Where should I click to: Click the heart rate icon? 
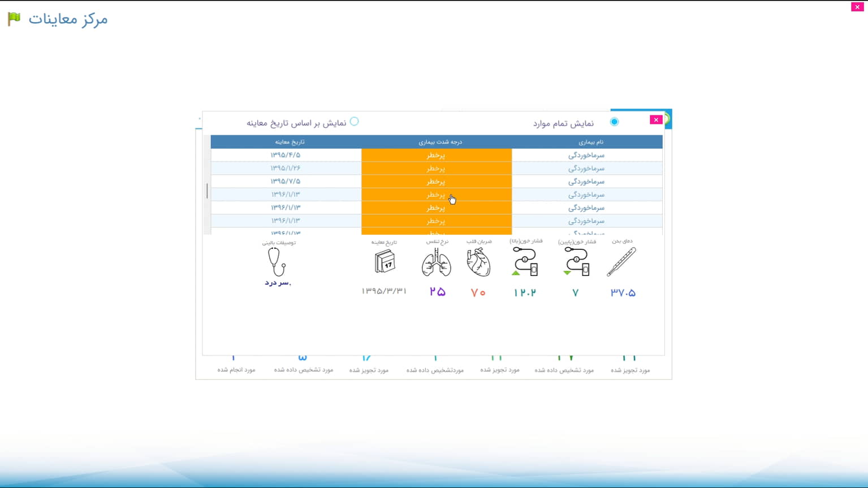click(x=478, y=262)
